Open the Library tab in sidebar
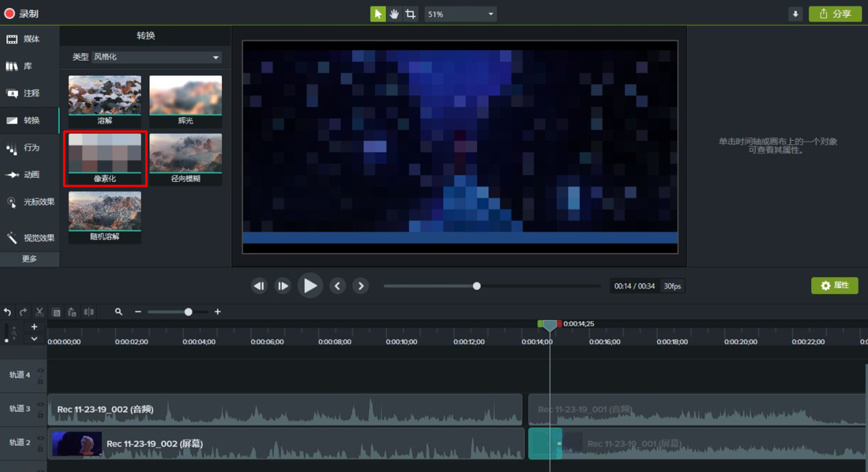This screenshot has height=472, width=868. [x=29, y=66]
